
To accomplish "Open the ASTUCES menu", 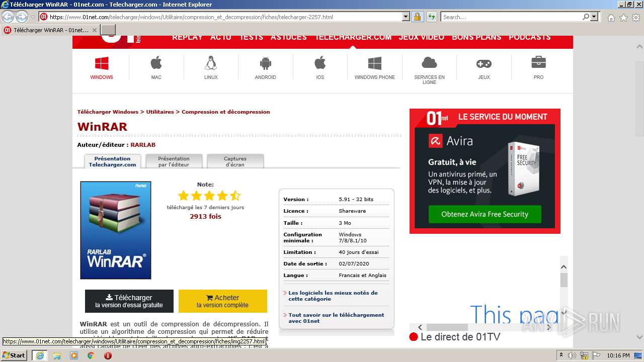I will click(x=289, y=37).
